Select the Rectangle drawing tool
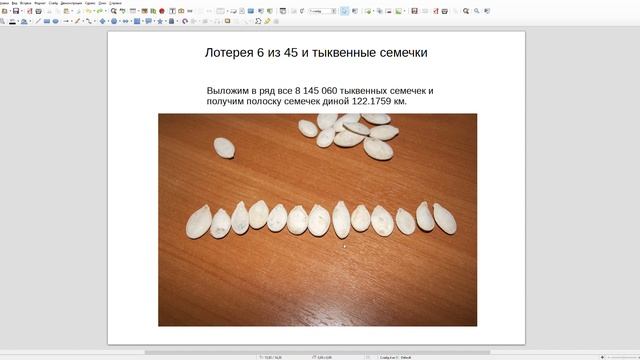 [47, 21]
